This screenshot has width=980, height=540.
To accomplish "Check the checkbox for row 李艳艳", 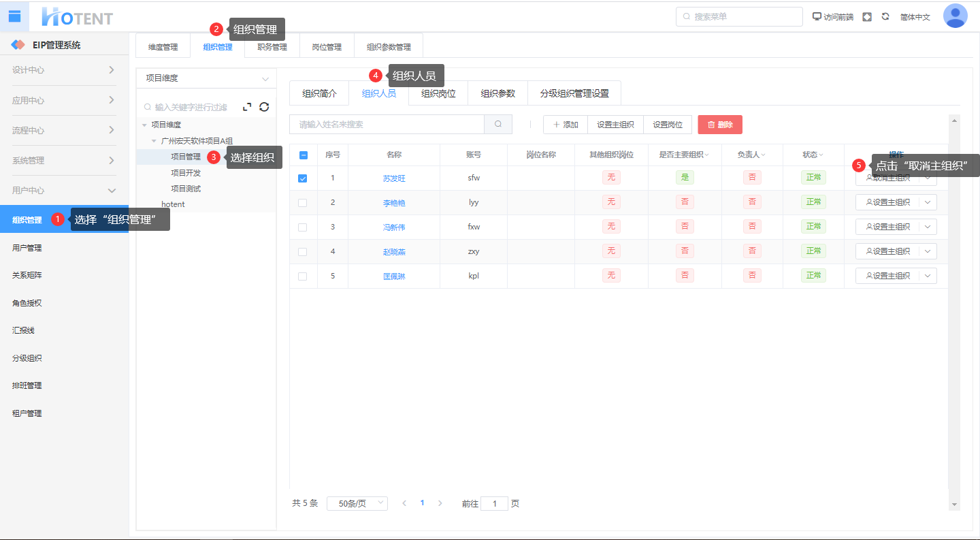I will [x=303, y=203].
